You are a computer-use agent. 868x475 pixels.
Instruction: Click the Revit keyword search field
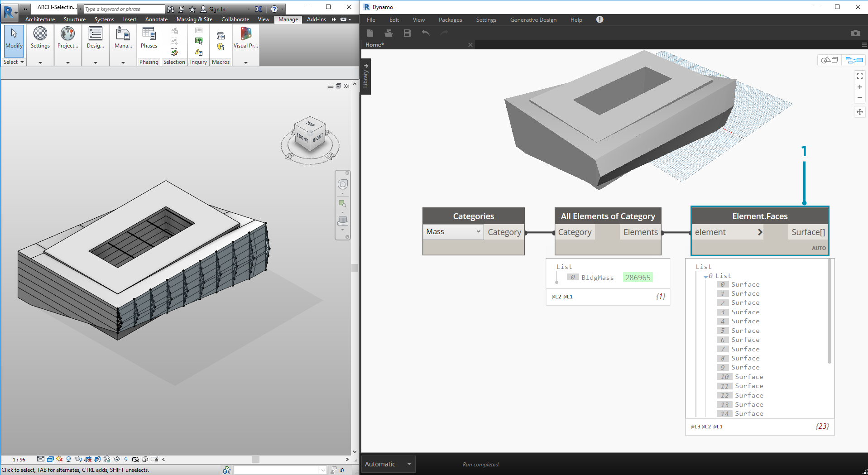click(124, 9)
